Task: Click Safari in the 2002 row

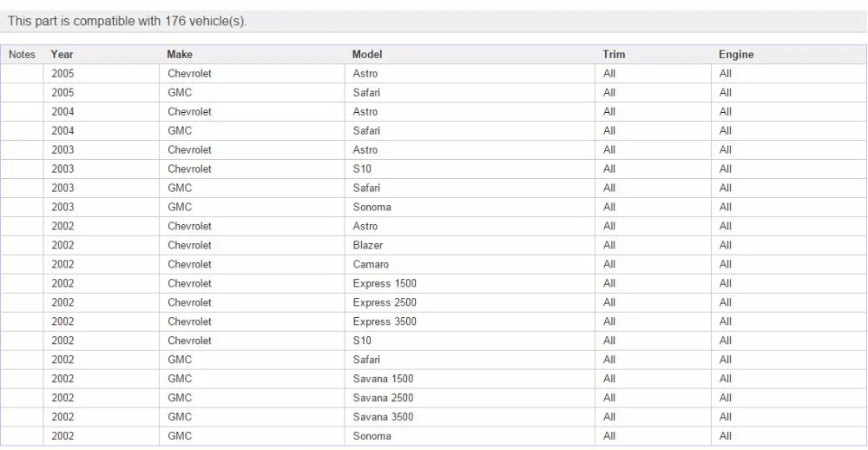Action: (366, 360)
